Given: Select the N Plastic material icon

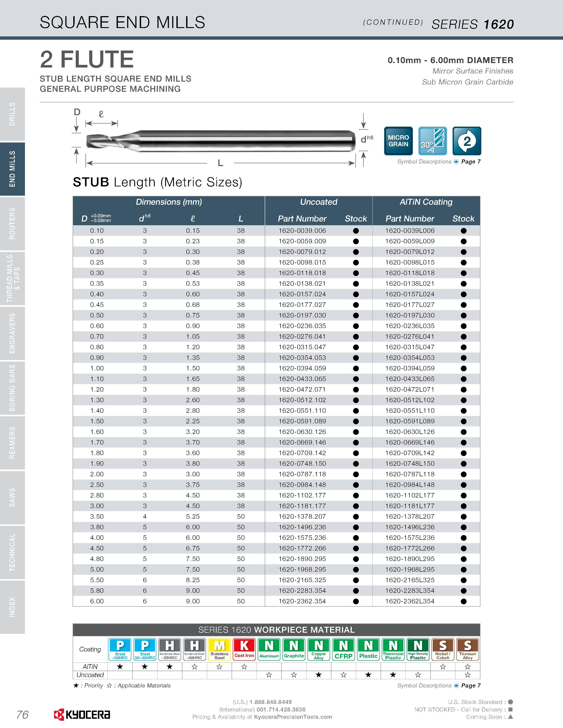Looking at the screenshot, I should 368,649.
